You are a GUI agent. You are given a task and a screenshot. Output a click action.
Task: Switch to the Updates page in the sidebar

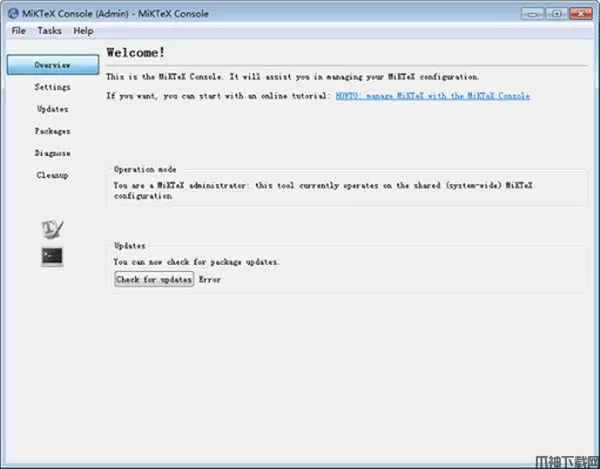pyautogui.click(x=52, y=109)
